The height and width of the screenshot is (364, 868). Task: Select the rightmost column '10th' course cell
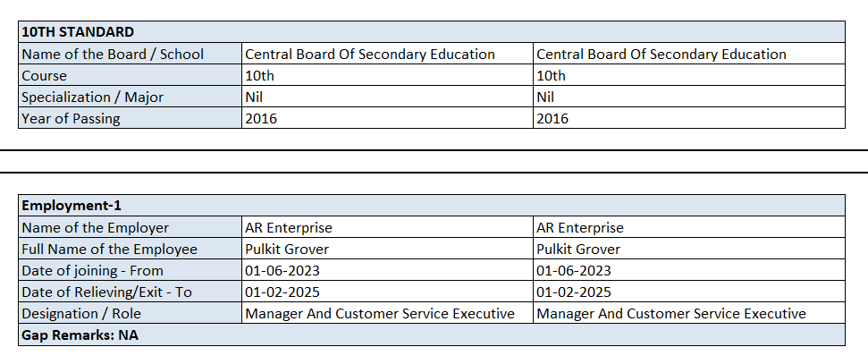click(552, 75)
